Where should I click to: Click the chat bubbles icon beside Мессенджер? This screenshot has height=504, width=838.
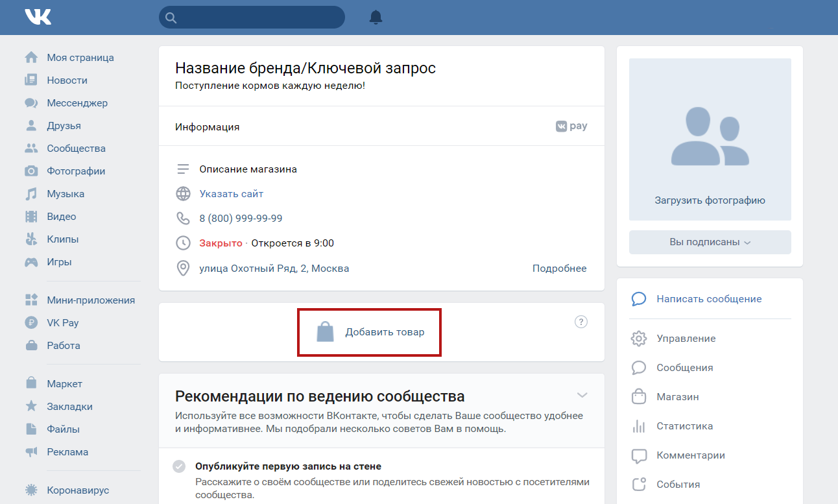pyautogui.click(x=31, y=102)
